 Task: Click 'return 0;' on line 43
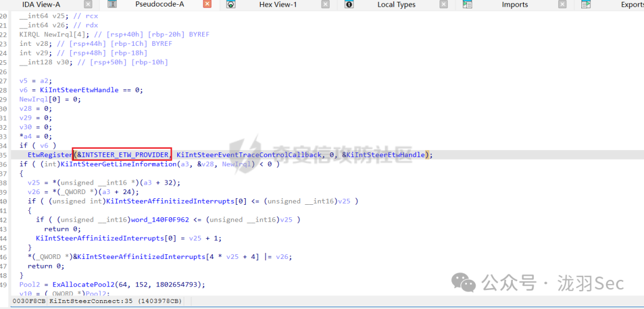pos(63,229)
